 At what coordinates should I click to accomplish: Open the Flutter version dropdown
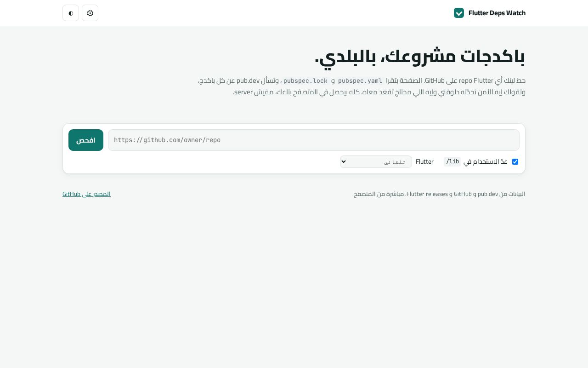pyautogui.click(x=376, y=161)
